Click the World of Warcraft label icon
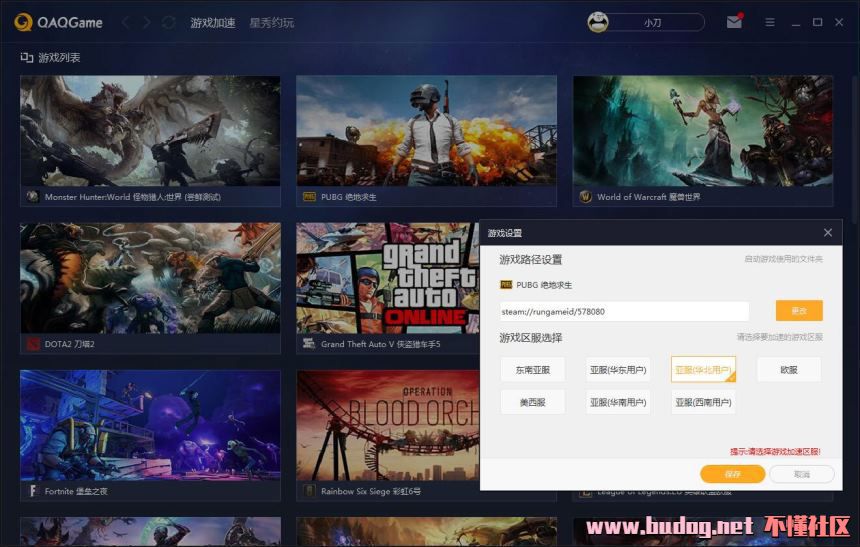860x547 pixels. 585,196
